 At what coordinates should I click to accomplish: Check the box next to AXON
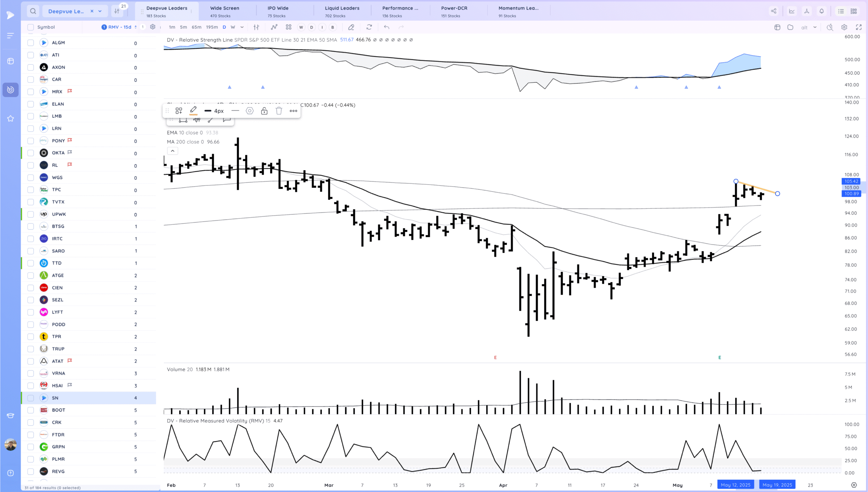[x=31, y=67]
